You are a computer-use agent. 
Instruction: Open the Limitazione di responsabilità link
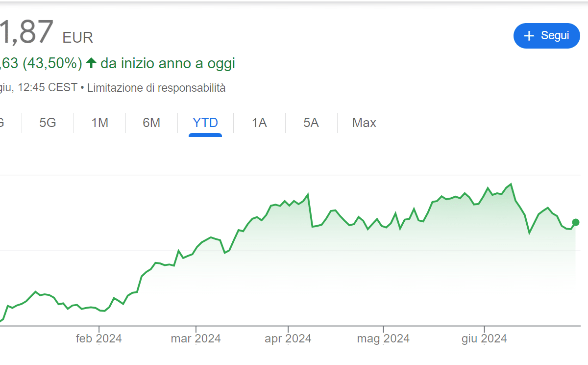[x=156, y=88]
